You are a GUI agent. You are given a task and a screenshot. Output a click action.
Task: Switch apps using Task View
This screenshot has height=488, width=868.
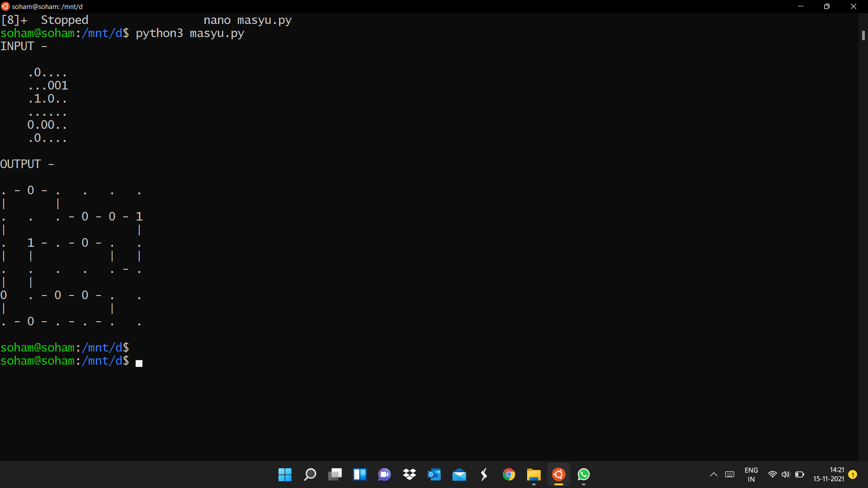coord(335,474)
